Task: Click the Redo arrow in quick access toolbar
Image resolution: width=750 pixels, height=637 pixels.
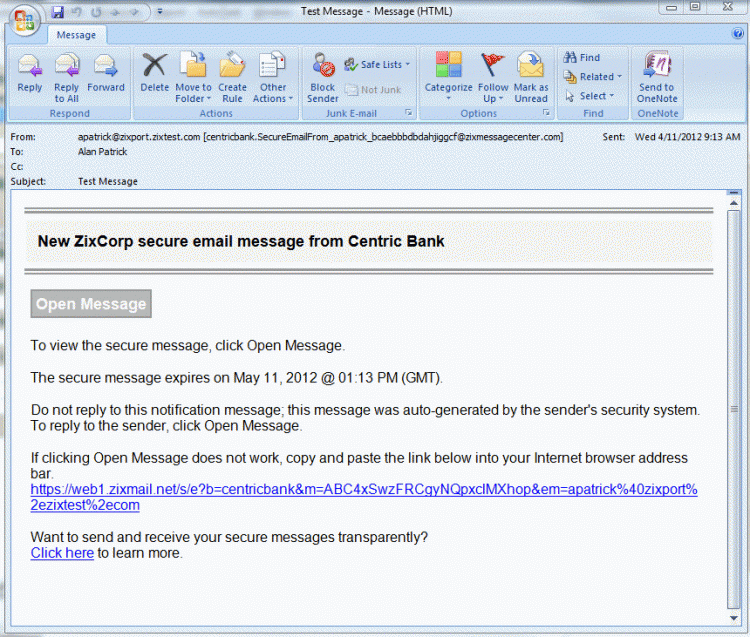Action: point(96,12)
